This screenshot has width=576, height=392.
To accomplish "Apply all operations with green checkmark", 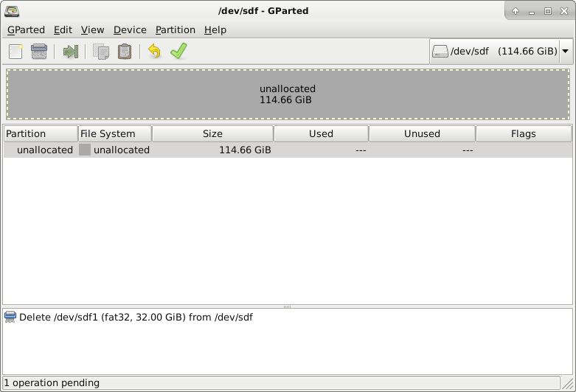I will pos(179,51).
